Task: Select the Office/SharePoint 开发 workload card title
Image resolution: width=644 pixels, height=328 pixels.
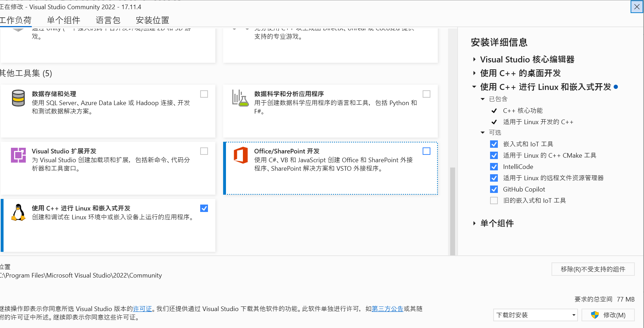Action: pyautogui.click(x=287, y=151)
